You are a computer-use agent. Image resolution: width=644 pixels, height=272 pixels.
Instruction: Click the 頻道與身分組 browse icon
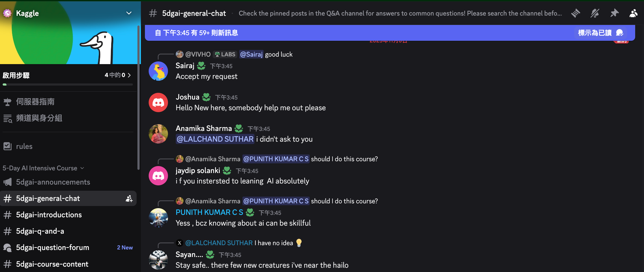8,118
